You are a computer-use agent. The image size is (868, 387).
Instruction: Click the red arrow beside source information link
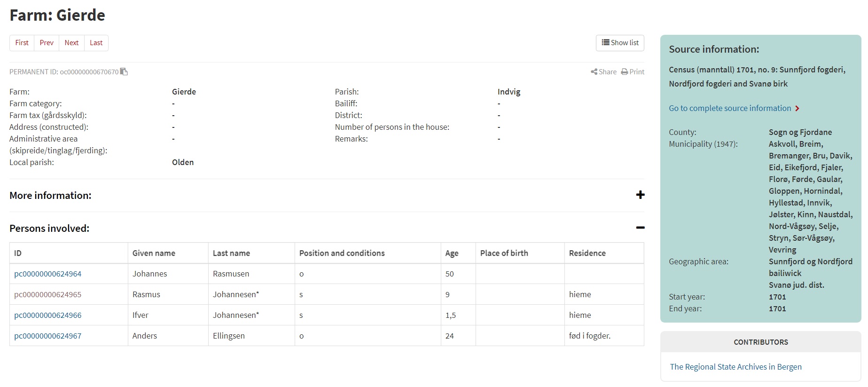[797, 109]
